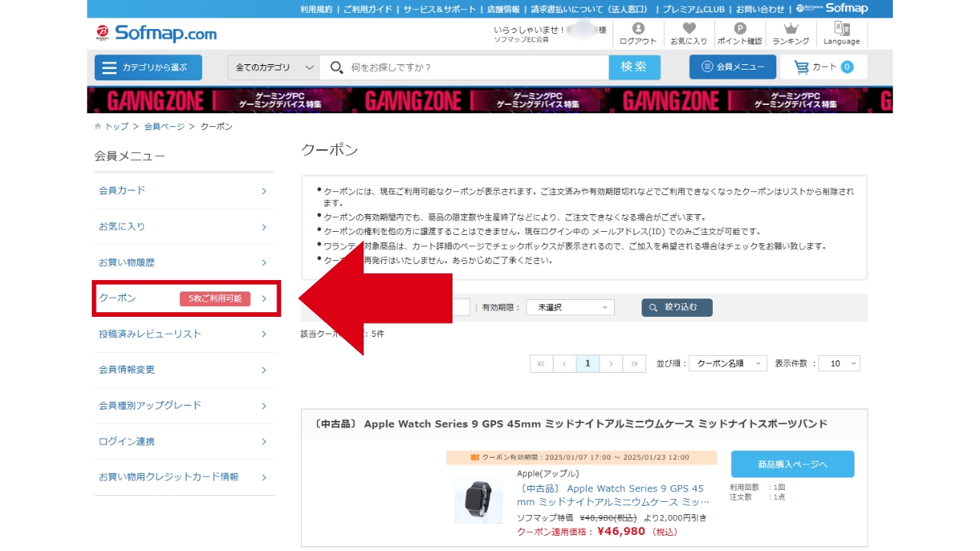Click the home icon in breadcrumb

(98, 126)
